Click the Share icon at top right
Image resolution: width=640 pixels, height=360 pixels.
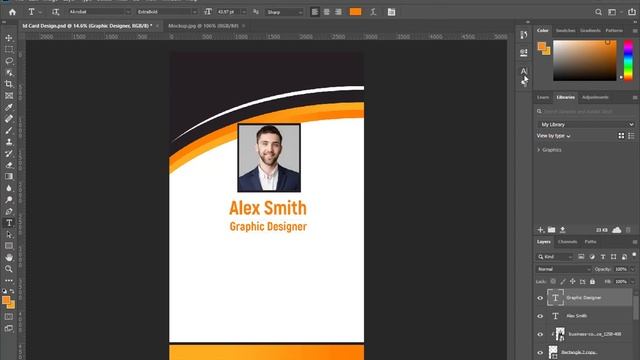[x=631, y=12]
